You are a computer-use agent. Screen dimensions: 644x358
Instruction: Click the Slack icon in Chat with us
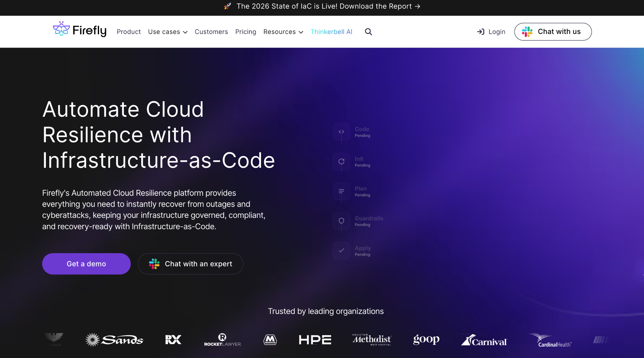(x=527, y=31)
